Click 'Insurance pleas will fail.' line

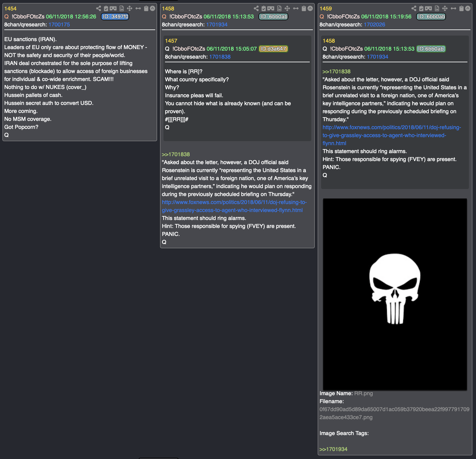[194, 95]
